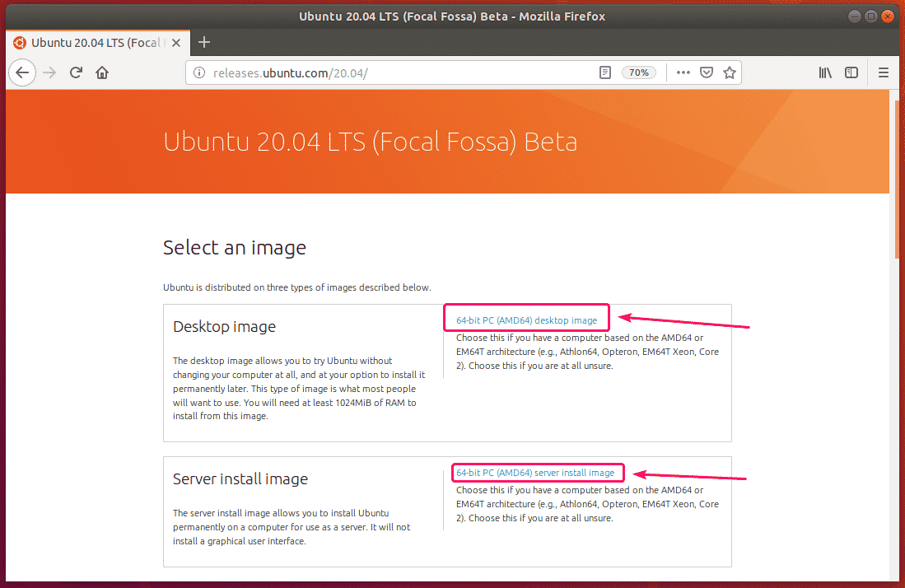Reset the 70% zoom level badge
Viewport: 905px width, 588px height.
[639, 72]
